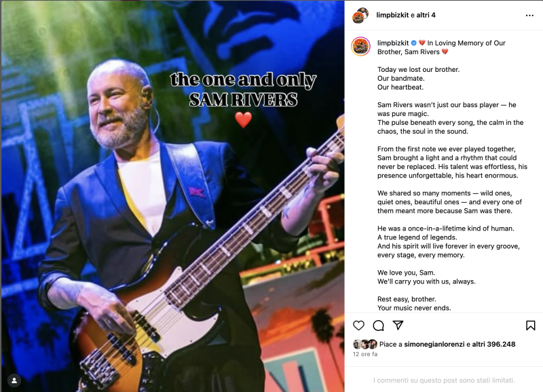Open simonegianlorenzi's profile from likes
Screen dimensions: 543x392
coord(434,345)
